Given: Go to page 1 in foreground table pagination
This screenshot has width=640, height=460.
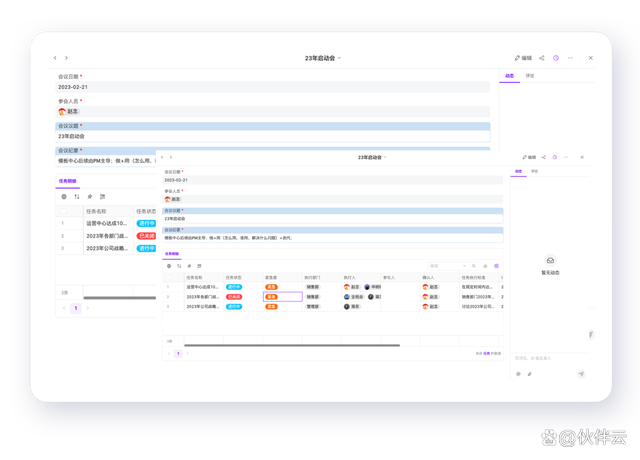Looking at the screenshot, I should [178, 353].
